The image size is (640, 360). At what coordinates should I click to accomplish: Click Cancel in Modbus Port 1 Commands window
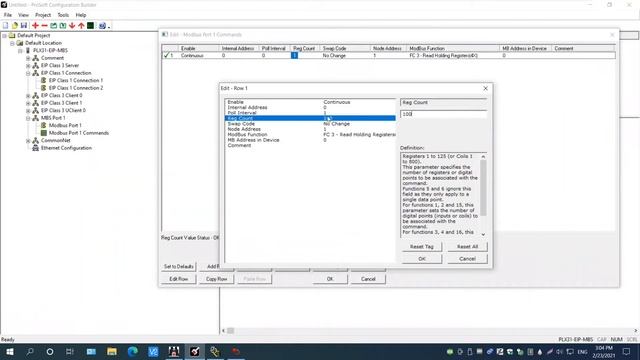click(x=368, y=279)
